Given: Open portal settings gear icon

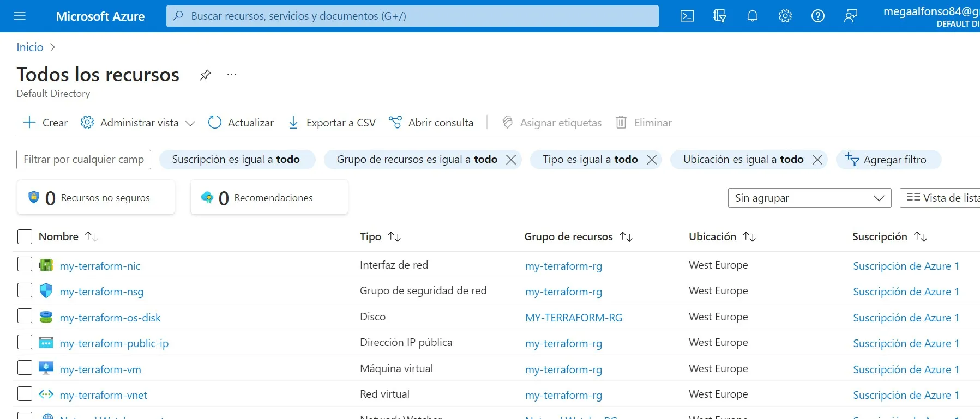Looking at the screenshot, I should pyautogui.click(x=785, y=16).
